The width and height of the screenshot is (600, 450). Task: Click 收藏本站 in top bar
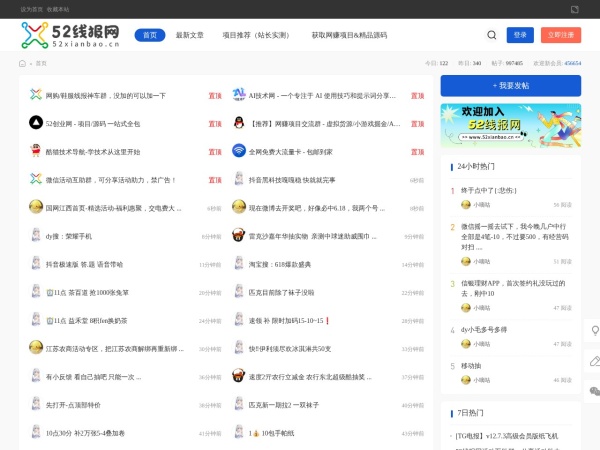pyautogui.click(x=58, y=9)
